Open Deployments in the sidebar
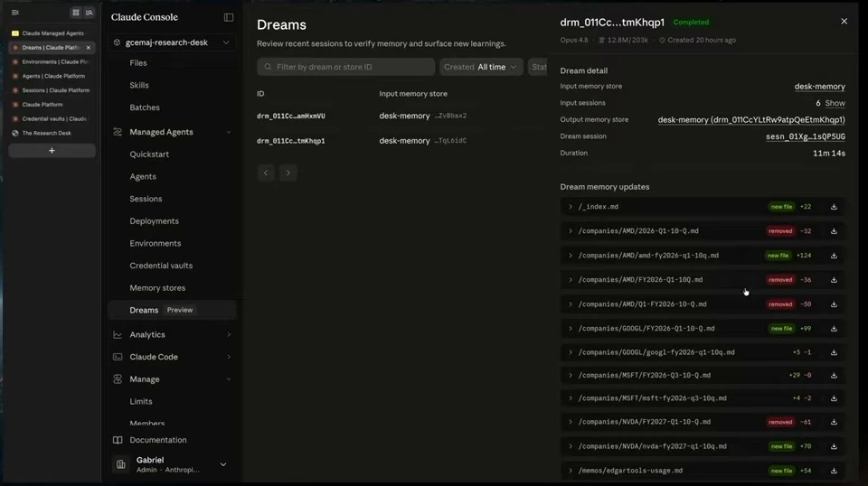 (x=154, y=221)
